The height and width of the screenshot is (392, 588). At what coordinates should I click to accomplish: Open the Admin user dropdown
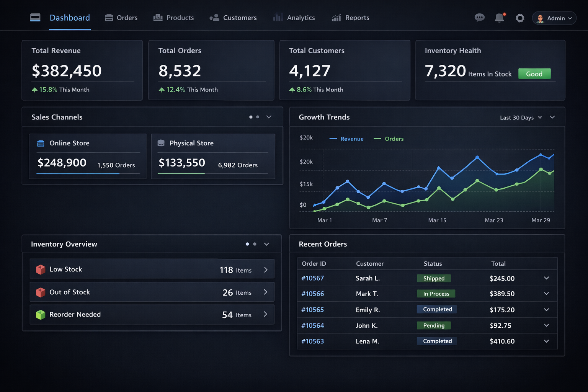click(554, 18)
